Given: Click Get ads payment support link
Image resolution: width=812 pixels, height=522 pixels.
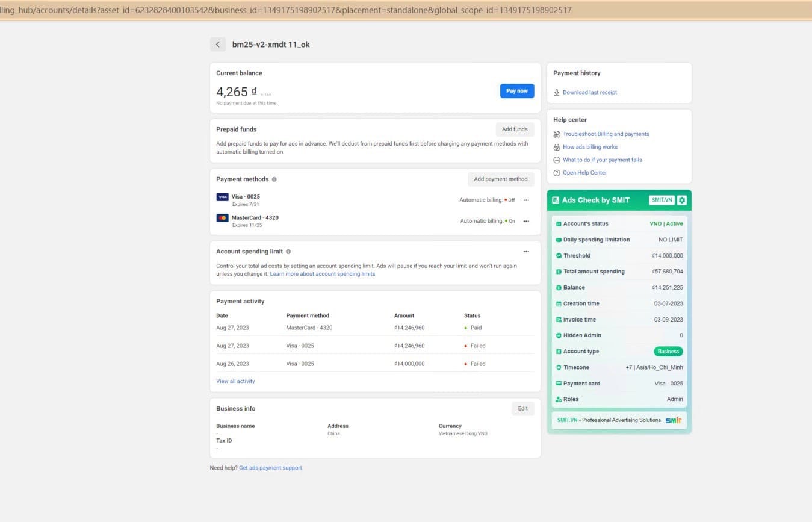Looking at the screenshot, I should point(270,468).
